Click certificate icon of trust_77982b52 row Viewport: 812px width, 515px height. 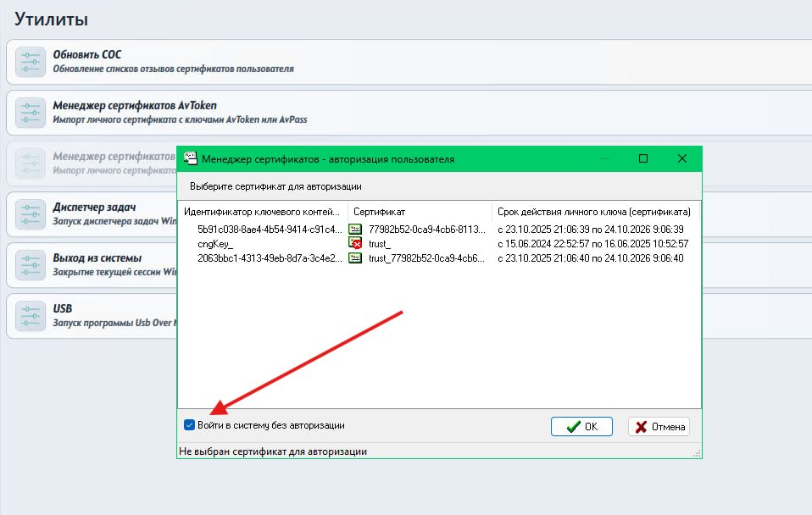click(x=356, y=258)
